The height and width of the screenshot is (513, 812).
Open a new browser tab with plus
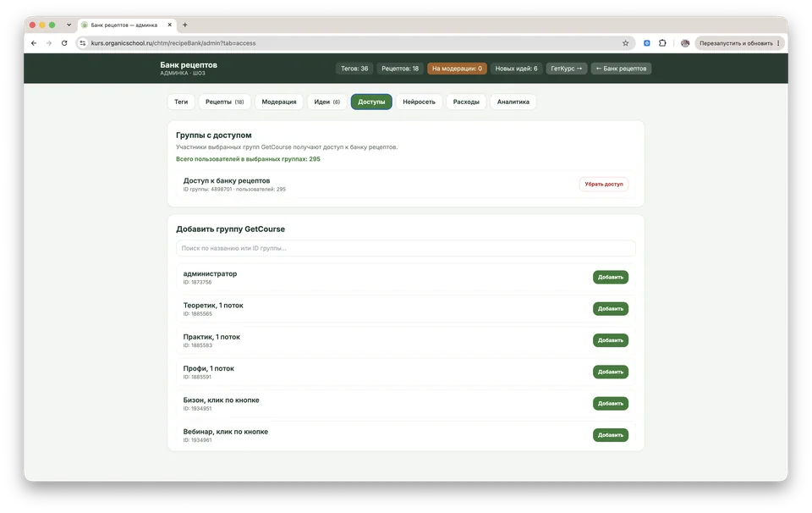(x=185, y=25)
